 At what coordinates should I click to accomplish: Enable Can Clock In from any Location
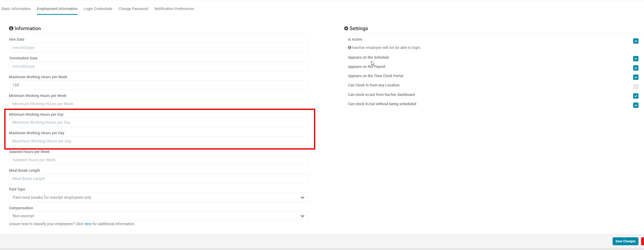[636, 87]
